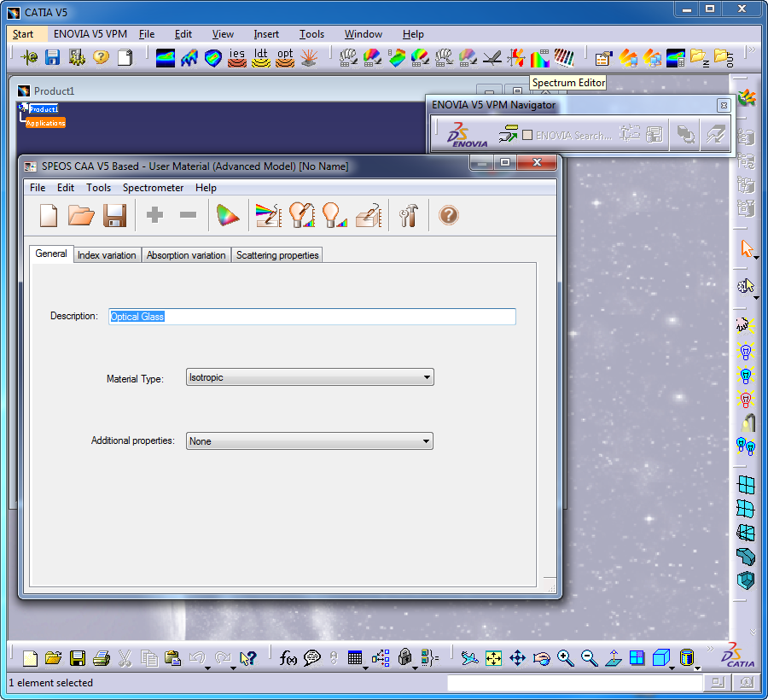Open the Window menu in CATIA

click(x=364, y=34)
